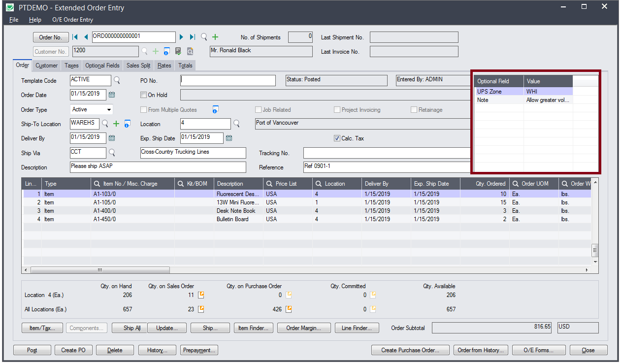
Task: Go to the next order record
Action: tap(182, 37)
